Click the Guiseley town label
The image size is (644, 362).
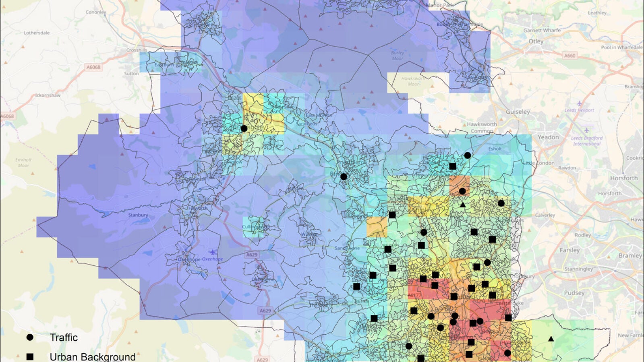pyautogui.click(x=518, y=112)
